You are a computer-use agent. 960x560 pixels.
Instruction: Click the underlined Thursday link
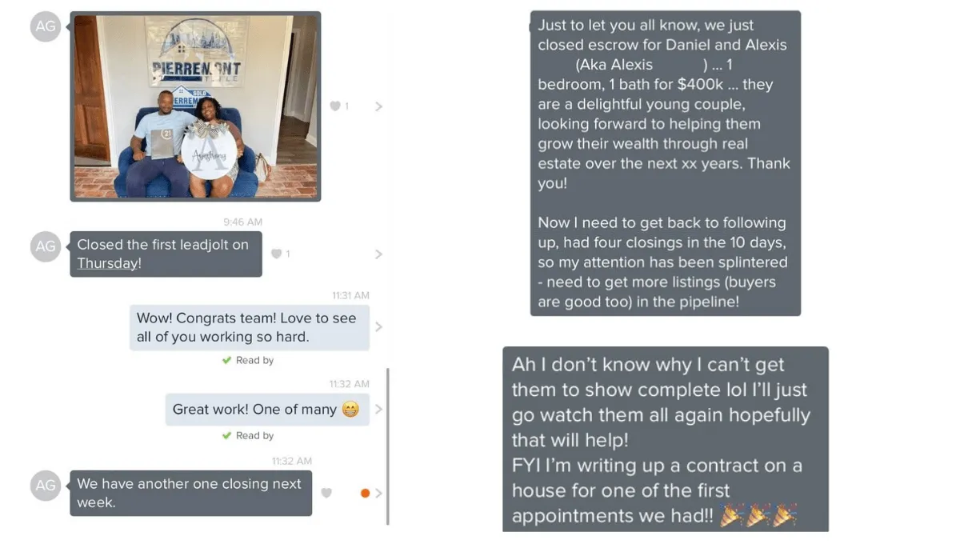click(107, 264)
